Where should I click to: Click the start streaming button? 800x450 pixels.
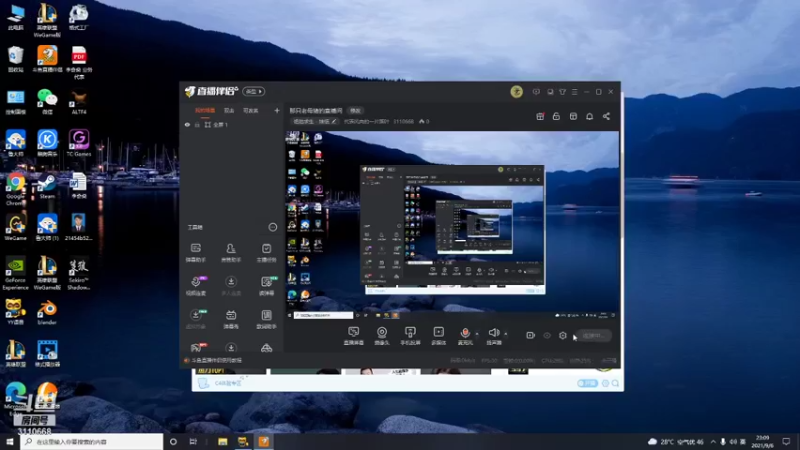[x=593, y=336]
